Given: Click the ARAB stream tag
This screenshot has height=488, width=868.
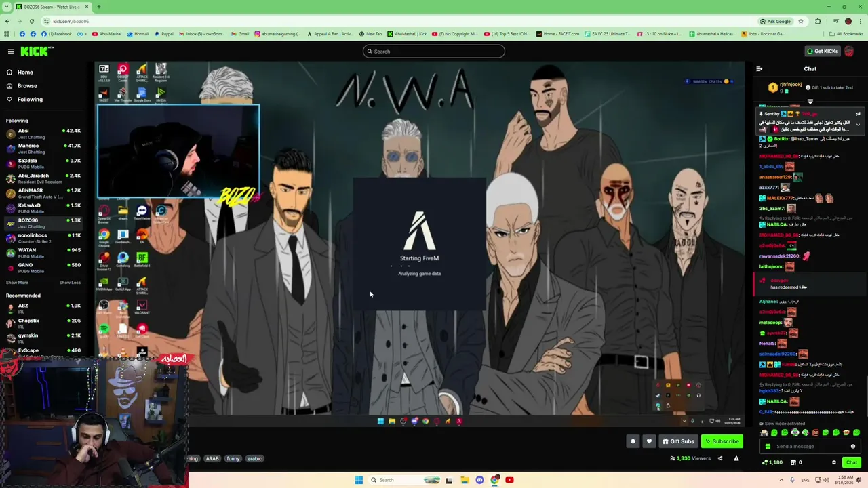Looking at the screenshot, I should (x=212, y=458).
